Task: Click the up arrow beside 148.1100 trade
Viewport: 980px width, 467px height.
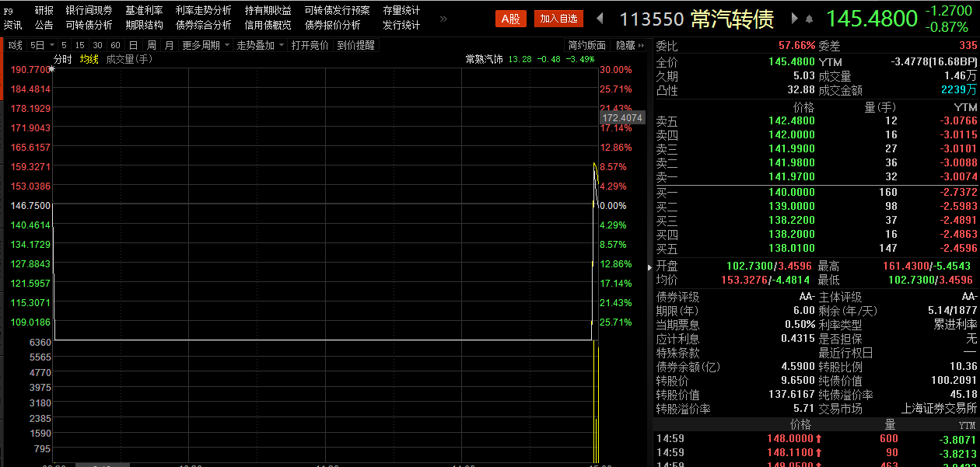Action: (x=818, y=452)
